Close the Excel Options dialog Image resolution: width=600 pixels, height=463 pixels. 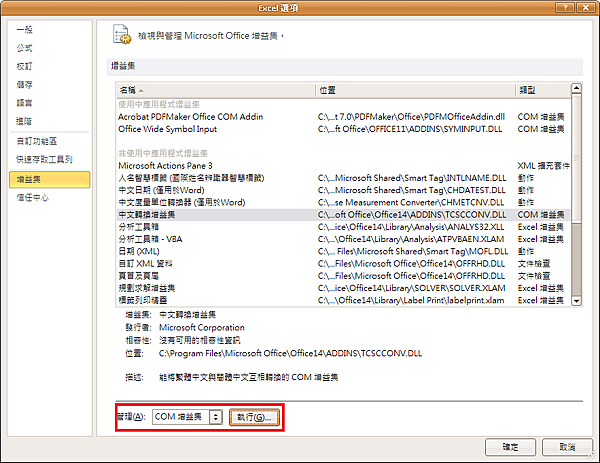(586, 8)
